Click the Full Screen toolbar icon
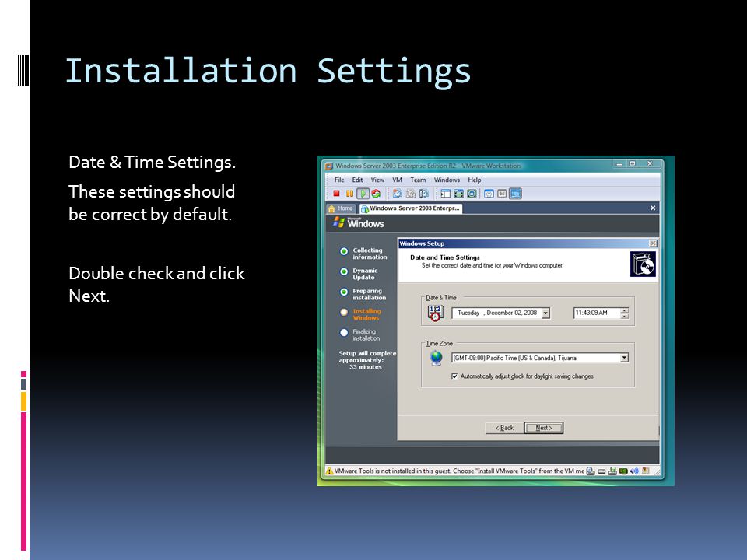 [459, 194]
